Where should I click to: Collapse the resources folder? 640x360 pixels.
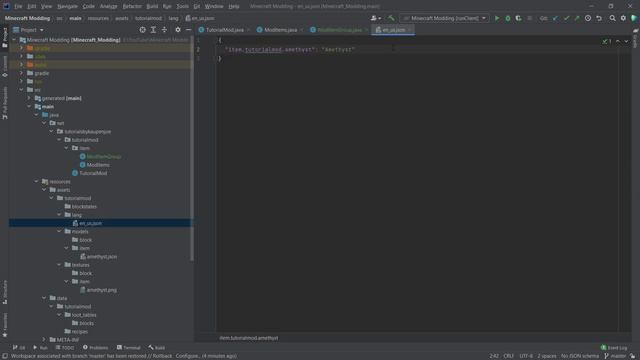(x=36, y=182)
